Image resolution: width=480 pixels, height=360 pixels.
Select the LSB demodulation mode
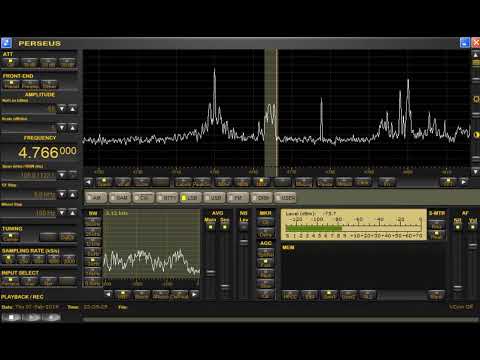coord(190,197)
